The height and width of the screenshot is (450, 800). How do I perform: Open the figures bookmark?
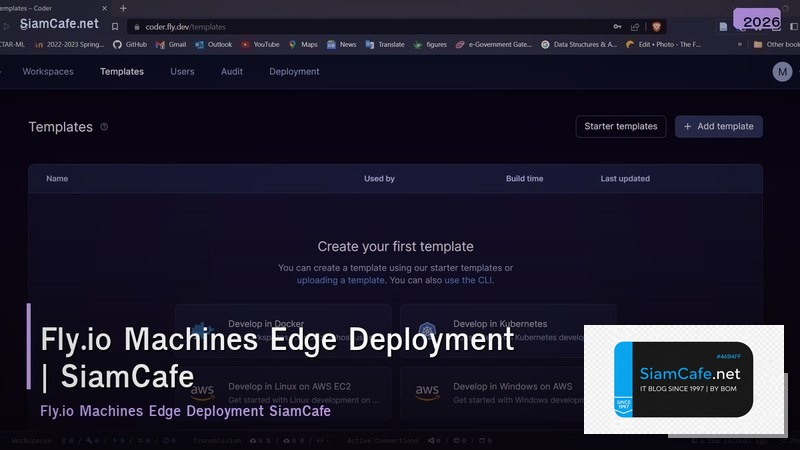430,44
